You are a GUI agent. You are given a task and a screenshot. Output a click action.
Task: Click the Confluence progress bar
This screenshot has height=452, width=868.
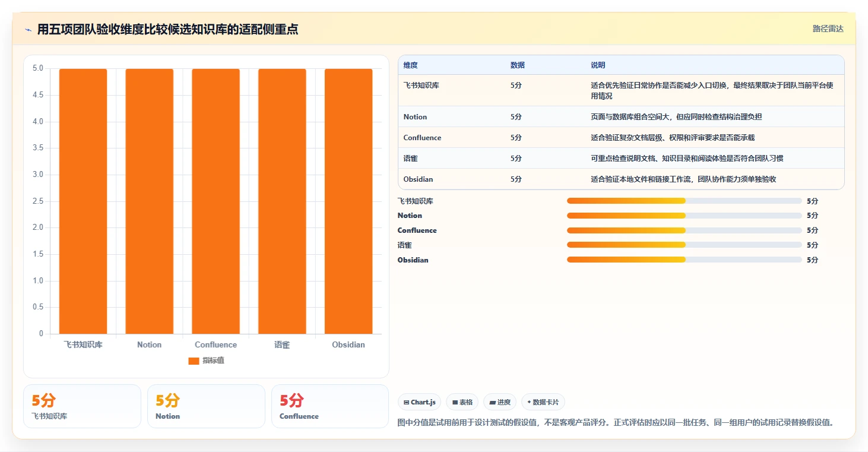click(x=685, y=230)
